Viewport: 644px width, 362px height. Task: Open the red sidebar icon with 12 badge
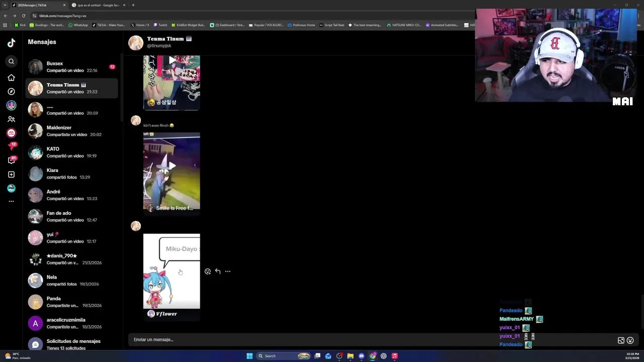11,146
